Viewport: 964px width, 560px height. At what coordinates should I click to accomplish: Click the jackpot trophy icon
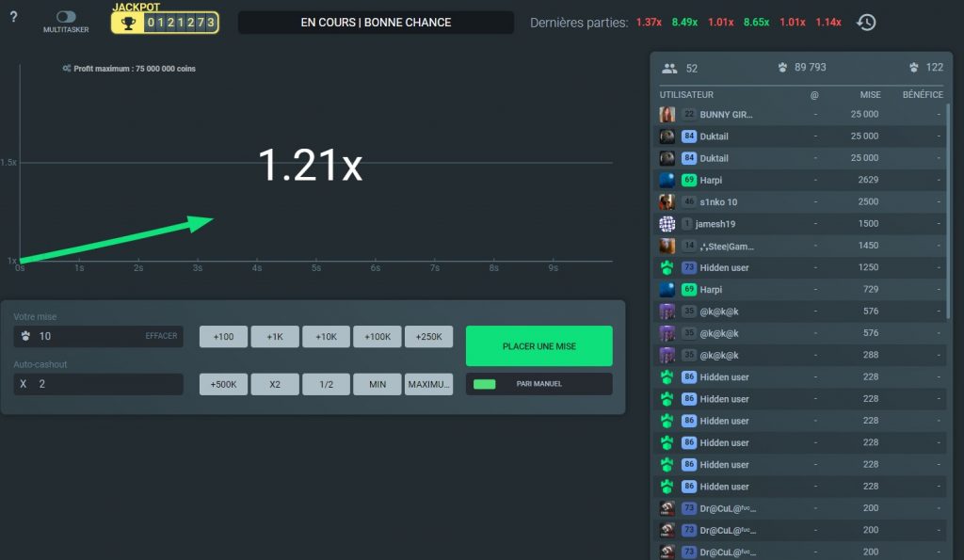pyautogui.click(x=128, y=23)
